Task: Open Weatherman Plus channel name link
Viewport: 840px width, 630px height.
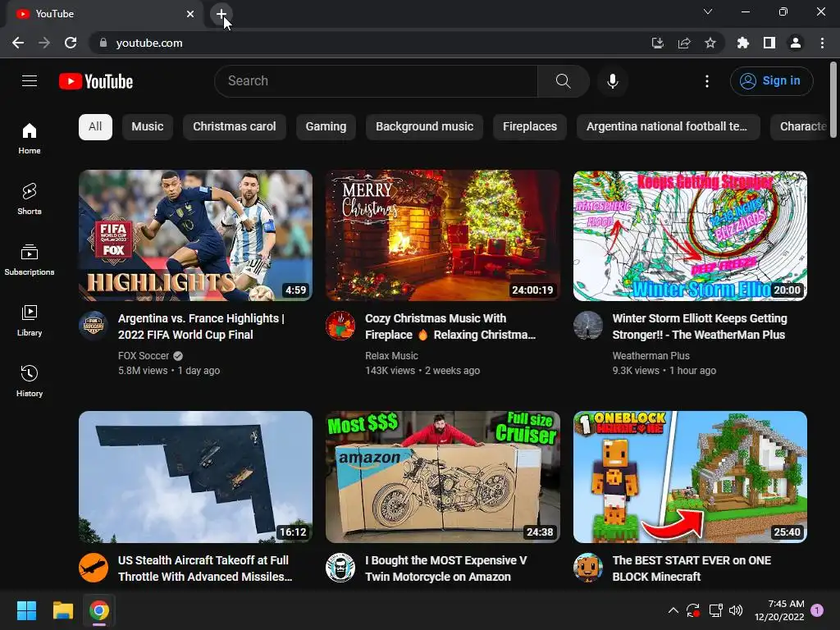Action: click(651, 356)
